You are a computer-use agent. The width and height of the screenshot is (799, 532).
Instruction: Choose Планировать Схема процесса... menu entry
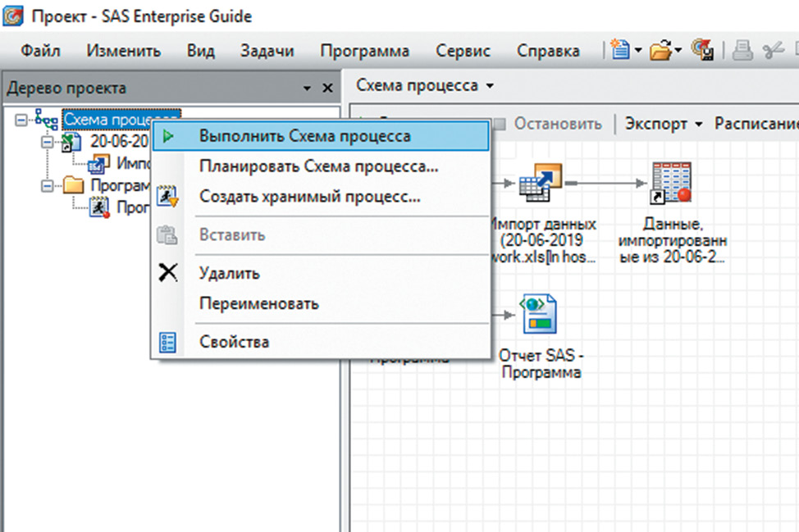(x=321, y=166)
